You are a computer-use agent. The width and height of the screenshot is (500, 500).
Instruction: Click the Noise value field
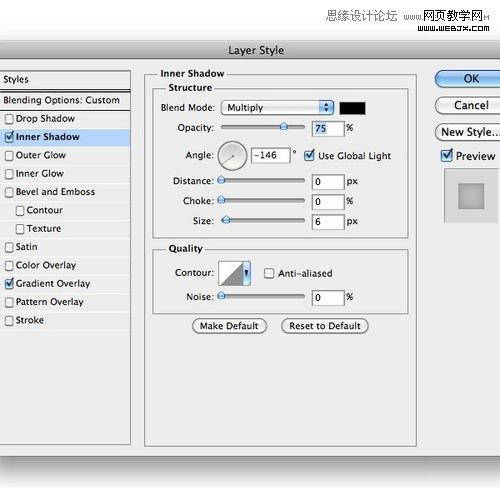pyautogui.click(x=328, y=298)
